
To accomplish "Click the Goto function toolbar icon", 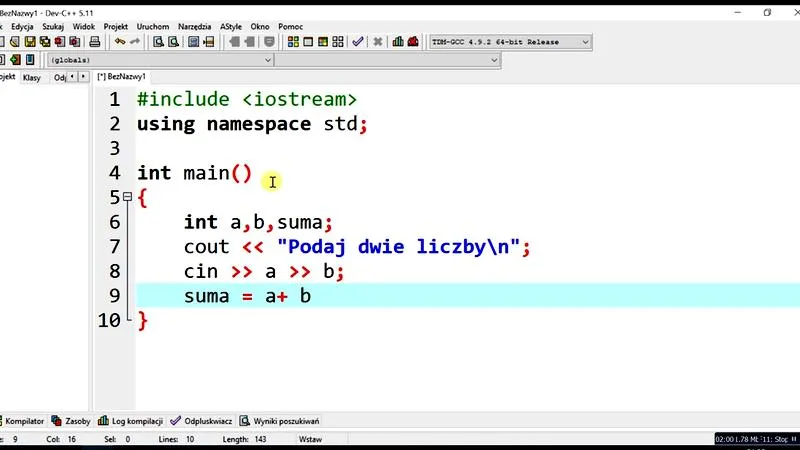I will pos(193,42).
